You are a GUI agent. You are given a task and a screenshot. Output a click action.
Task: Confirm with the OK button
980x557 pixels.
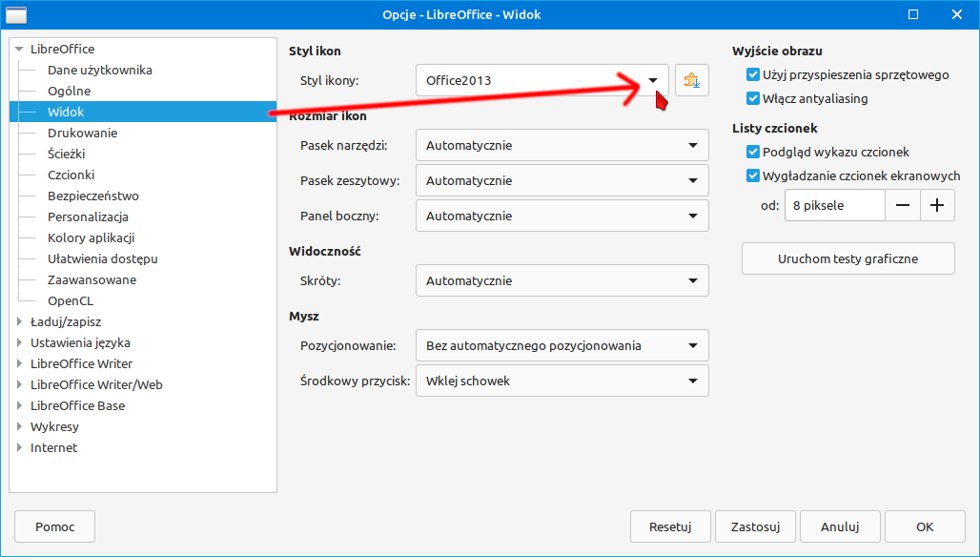click(925, 526)
